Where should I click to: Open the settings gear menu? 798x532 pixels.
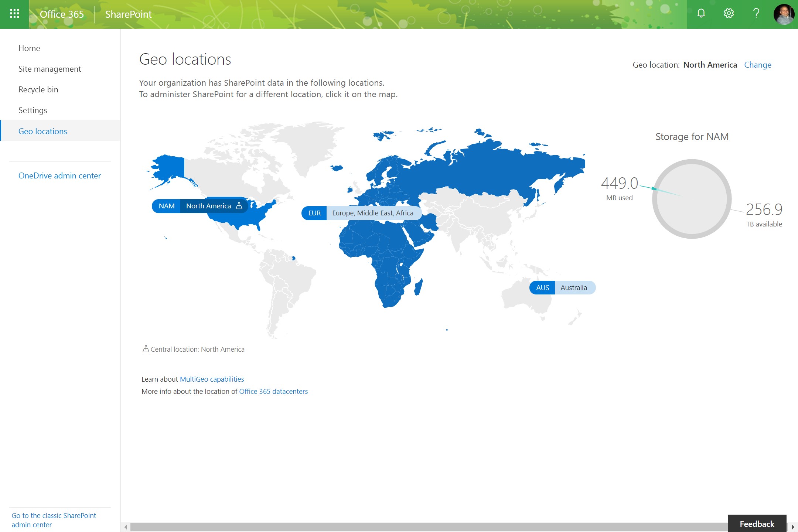coord(729,14)
